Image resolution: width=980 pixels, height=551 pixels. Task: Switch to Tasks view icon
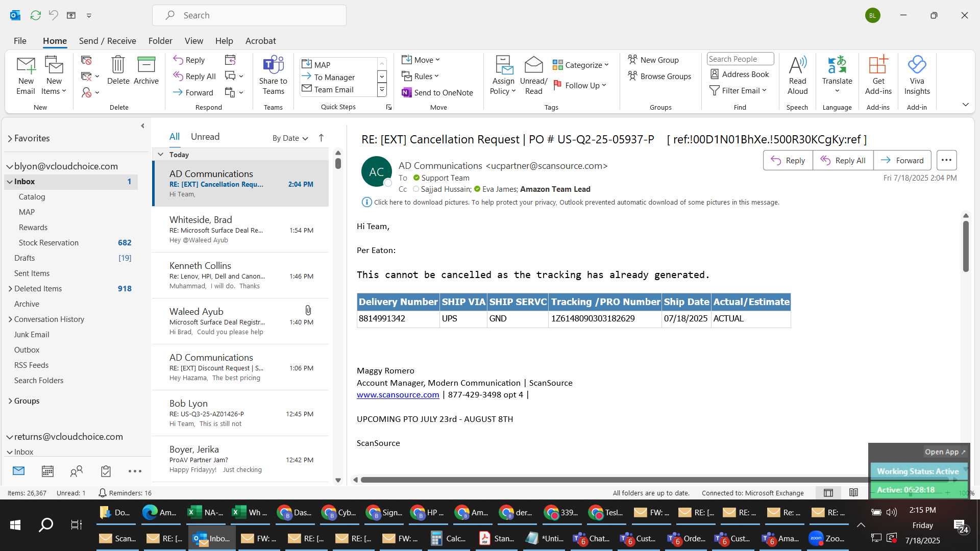[x=106, y=471]
